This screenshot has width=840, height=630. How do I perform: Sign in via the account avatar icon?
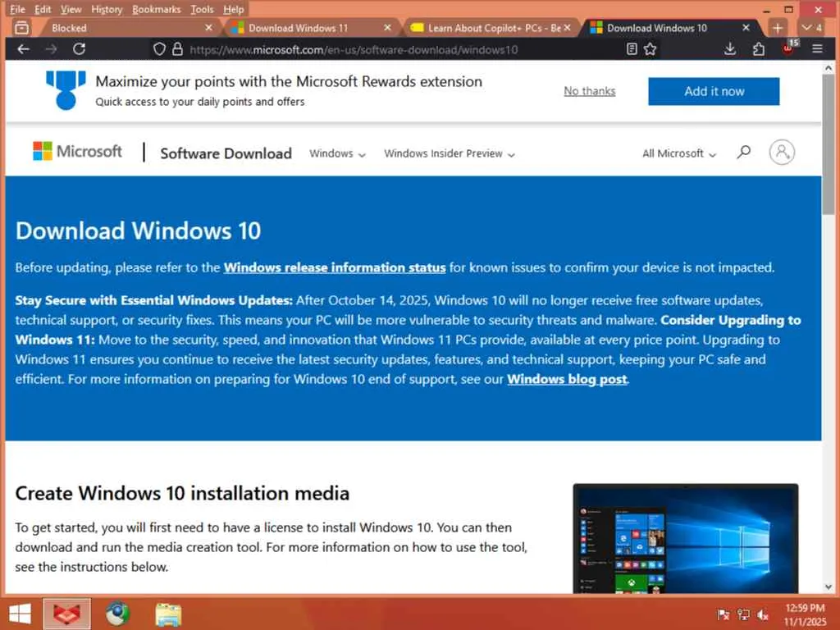tap(782, 152)
